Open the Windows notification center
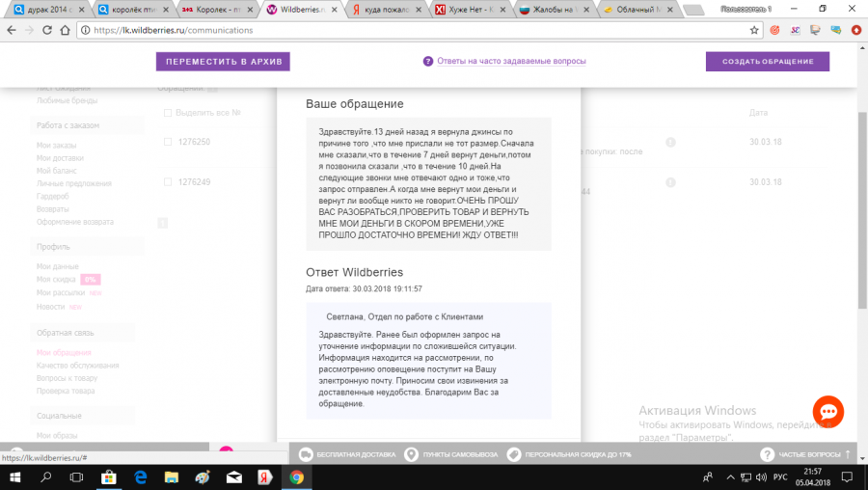The width and height of the screenshot is (868, 490). coord(847,477)
